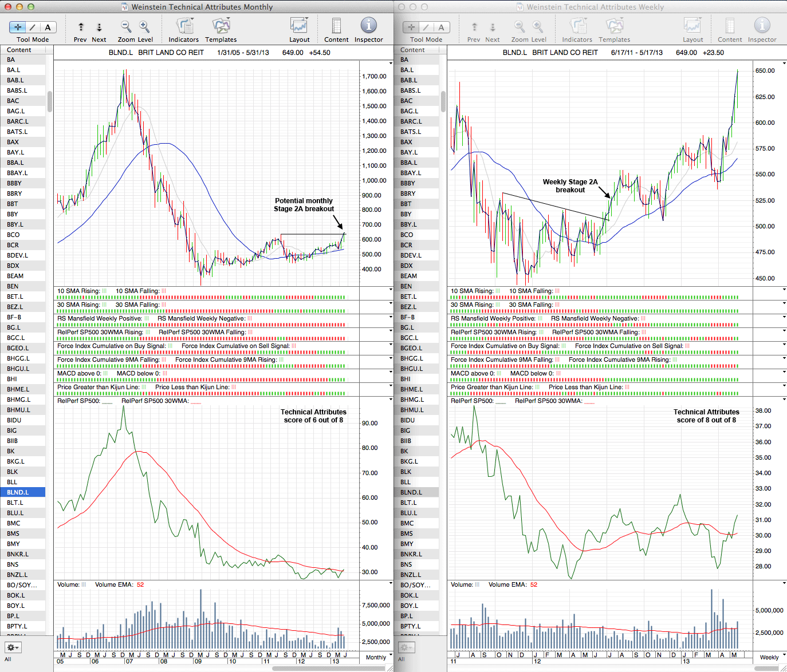
Task: Select BLND.L in Monthly ticker list
Action: point(23,492)
